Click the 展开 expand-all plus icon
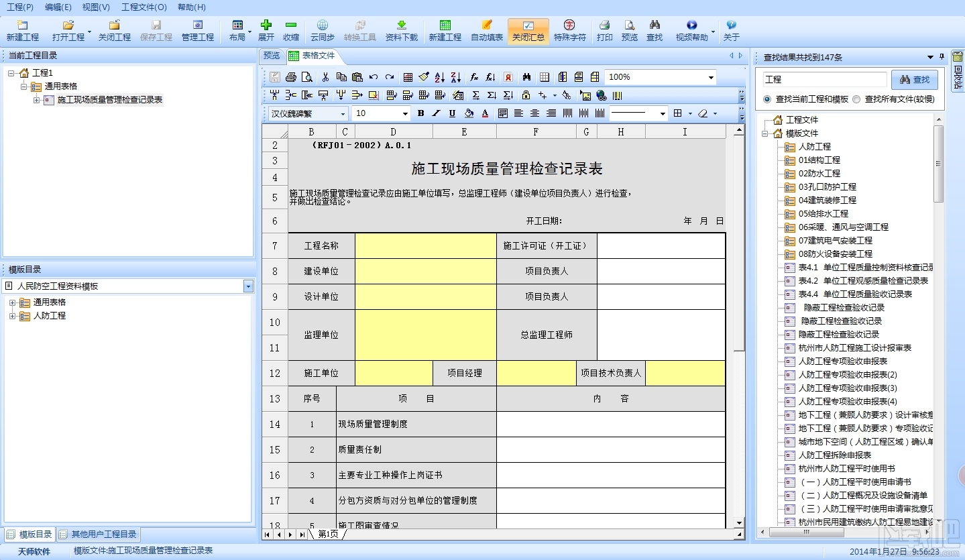Screen dimensions: 965x560 [266, 31]
